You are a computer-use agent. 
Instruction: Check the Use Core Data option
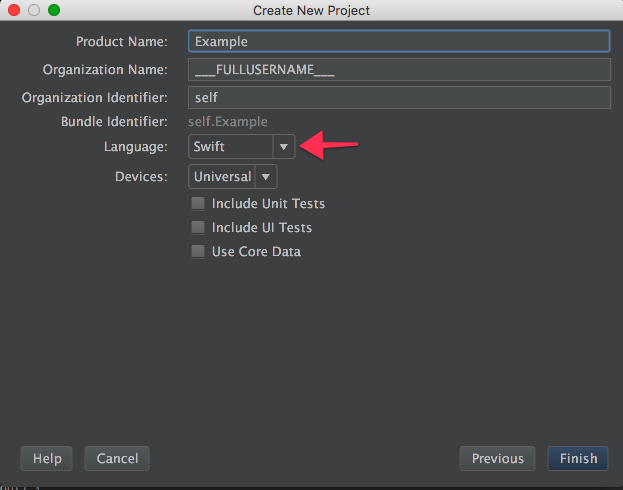198,252
